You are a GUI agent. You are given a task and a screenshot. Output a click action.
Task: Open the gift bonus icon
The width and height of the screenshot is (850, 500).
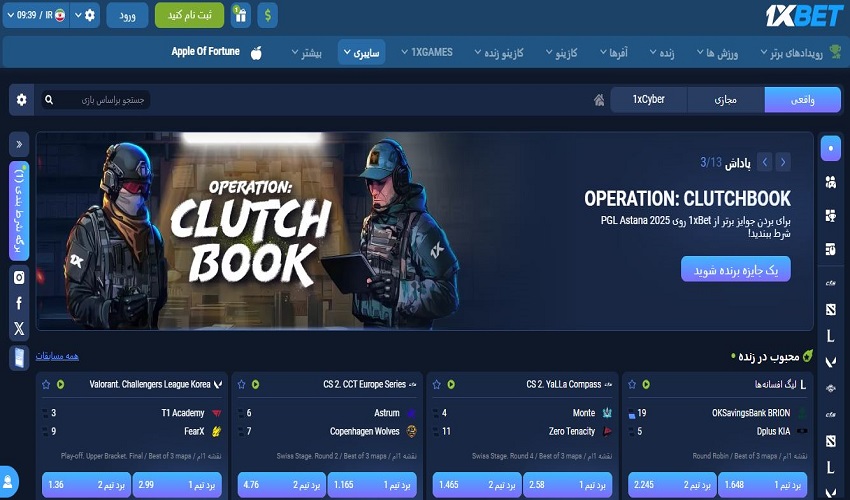coord(241,15)
